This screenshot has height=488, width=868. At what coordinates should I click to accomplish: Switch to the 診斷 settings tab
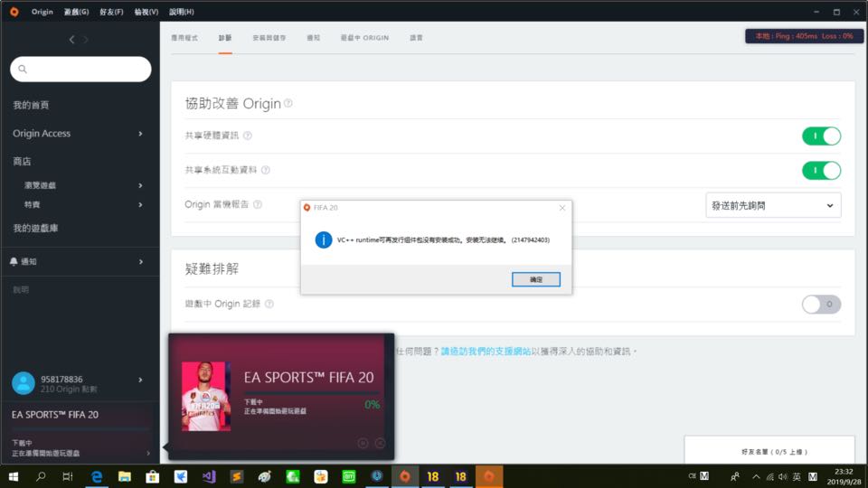225,38
